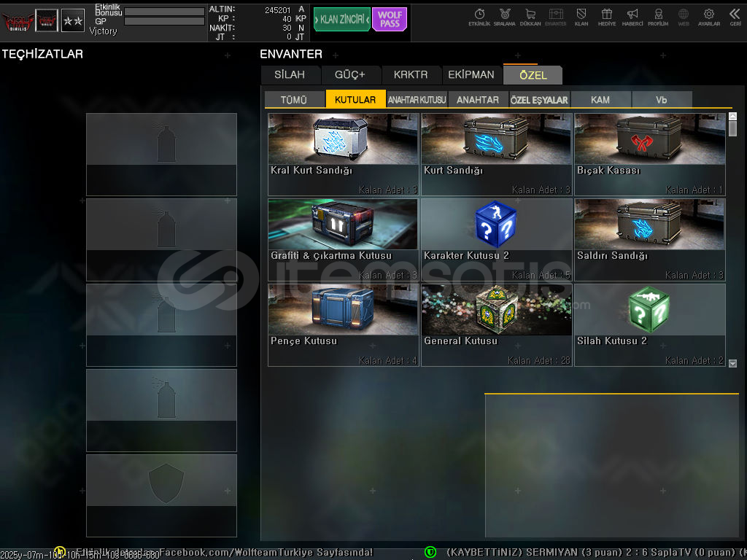Click the "Bıçak Kasası" item name
747x560 pixels.
point(608,171)
